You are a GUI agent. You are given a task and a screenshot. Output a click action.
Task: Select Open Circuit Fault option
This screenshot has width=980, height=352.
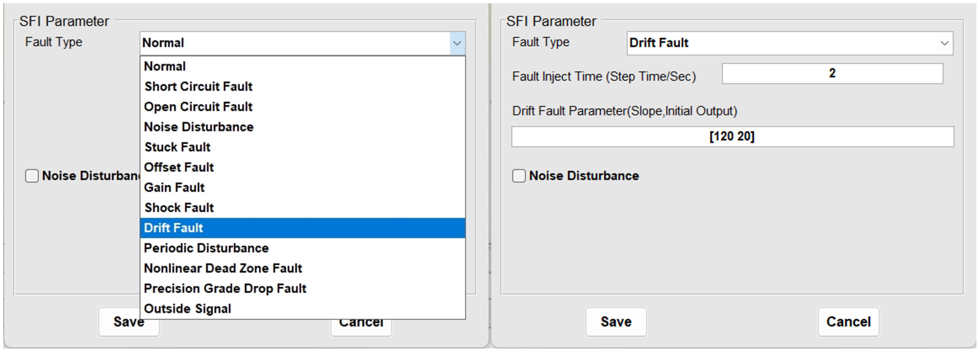pyautogui.click(x=198, y=107)
